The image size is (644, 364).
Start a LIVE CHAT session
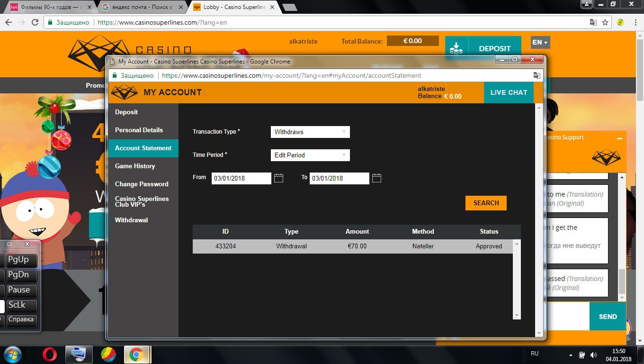tap(509, 92)
